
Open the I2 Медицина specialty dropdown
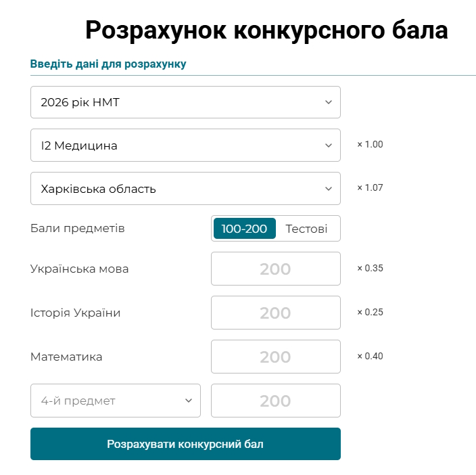pos(176,145)
